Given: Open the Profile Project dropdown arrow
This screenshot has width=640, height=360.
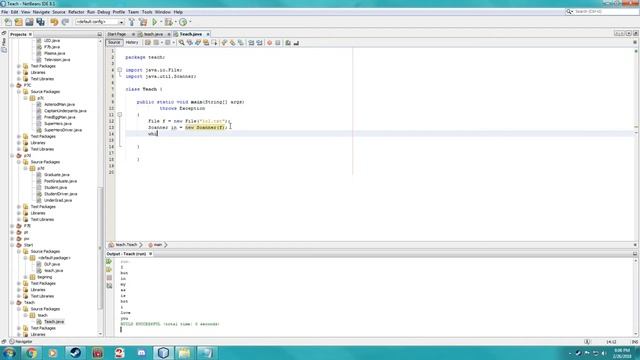Looking at the screenshot, I should click(x=190, y=22).
